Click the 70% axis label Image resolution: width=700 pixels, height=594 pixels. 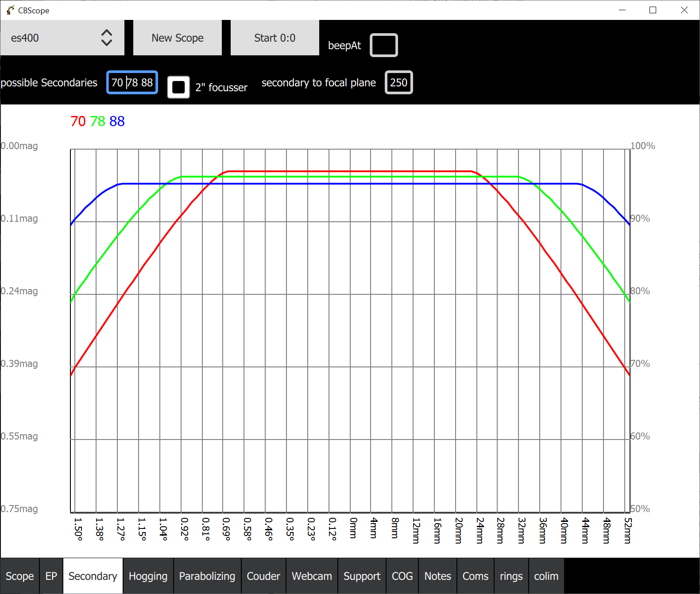pos(640,363)
